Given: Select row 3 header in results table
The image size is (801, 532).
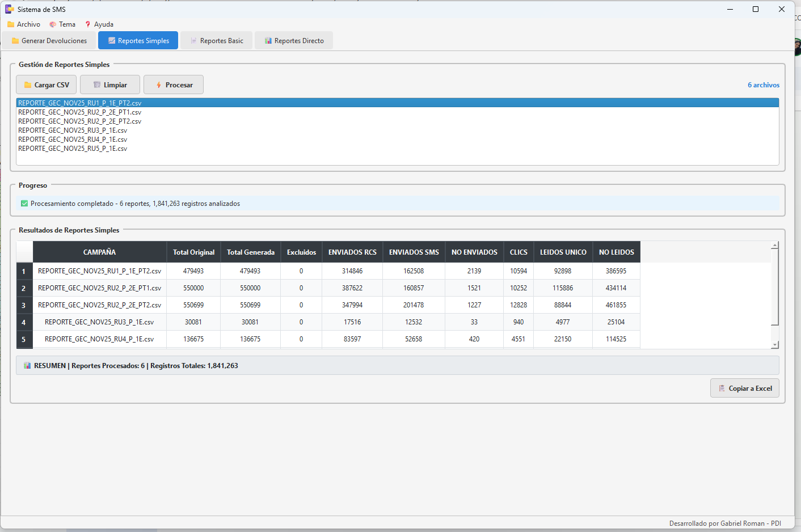Looking at the screenshot, I should point(24,305).
